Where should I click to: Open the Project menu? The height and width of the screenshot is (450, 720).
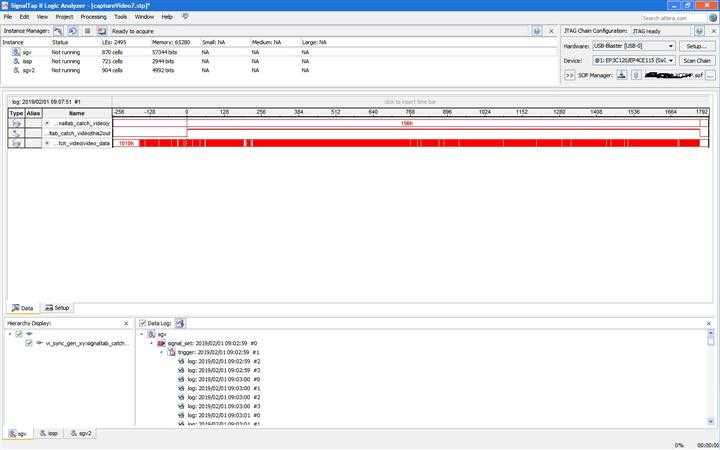tap(64, 17)
